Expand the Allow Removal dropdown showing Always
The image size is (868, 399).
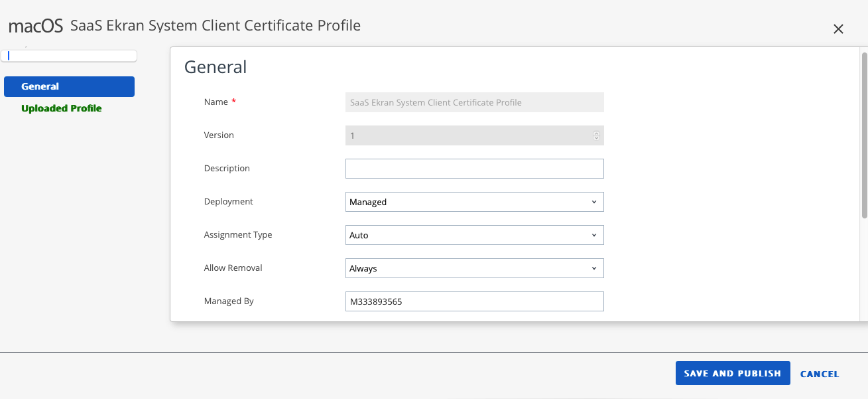click(474, 268)
